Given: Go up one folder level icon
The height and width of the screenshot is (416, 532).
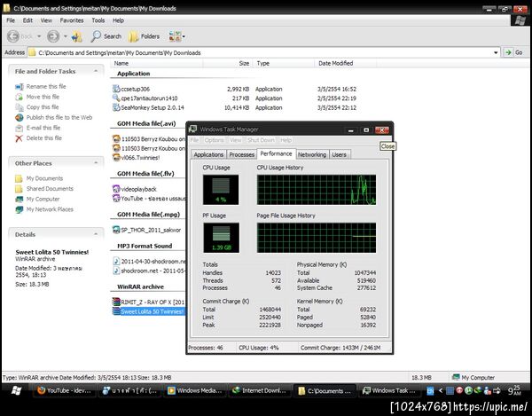Looking at the screenshot, I should click(x=77, y=36).
